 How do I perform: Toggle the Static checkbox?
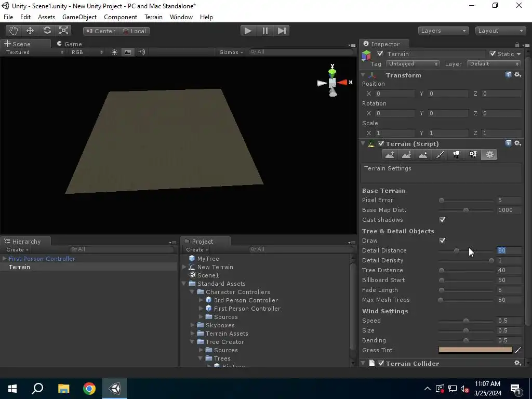pyautogui.click(x=493, y=54)
